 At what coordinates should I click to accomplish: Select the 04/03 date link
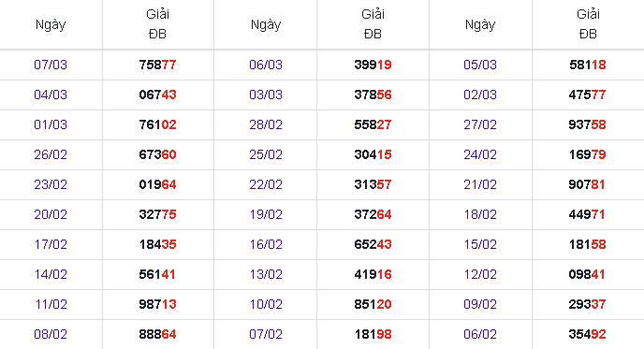[x=51, y=95]
